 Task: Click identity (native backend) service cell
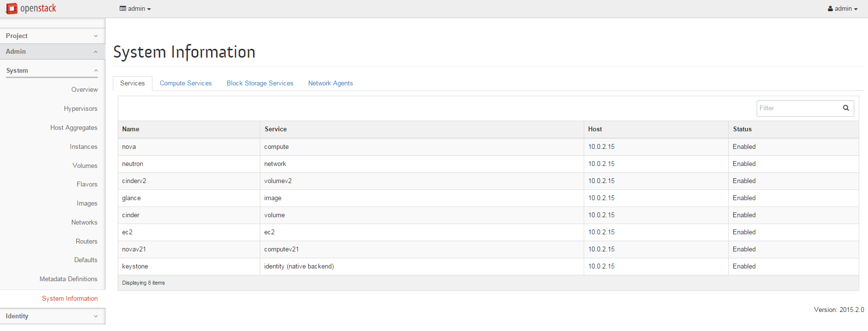coord(422,266)
